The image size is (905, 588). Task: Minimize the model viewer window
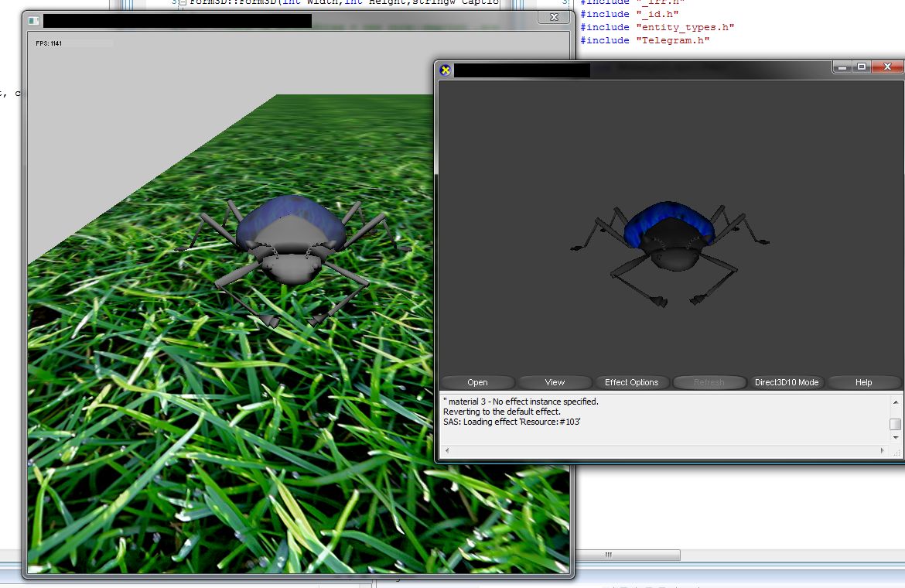(x=844, y=67)
